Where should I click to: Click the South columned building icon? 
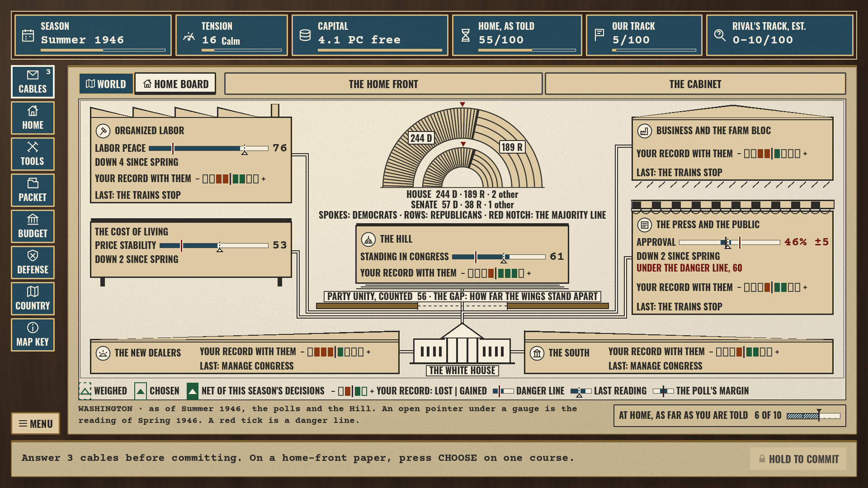click(537, 353)
